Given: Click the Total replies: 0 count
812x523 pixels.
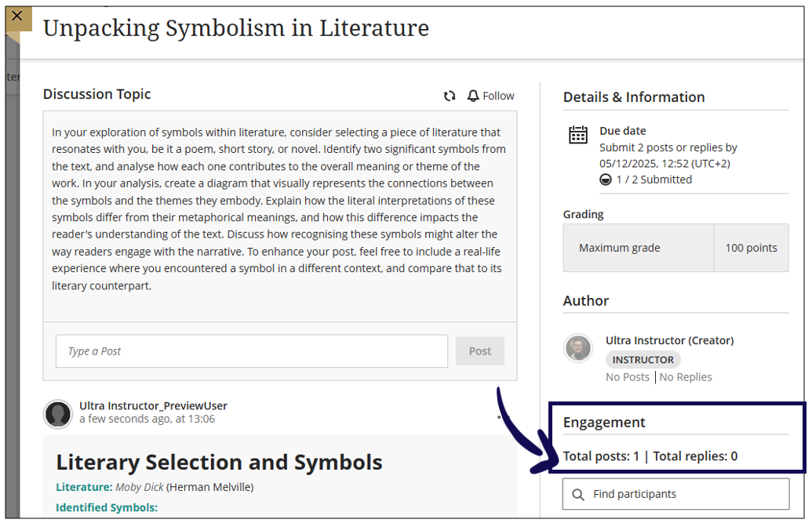Looking at the screenshot, I should (x=695, y=456).
